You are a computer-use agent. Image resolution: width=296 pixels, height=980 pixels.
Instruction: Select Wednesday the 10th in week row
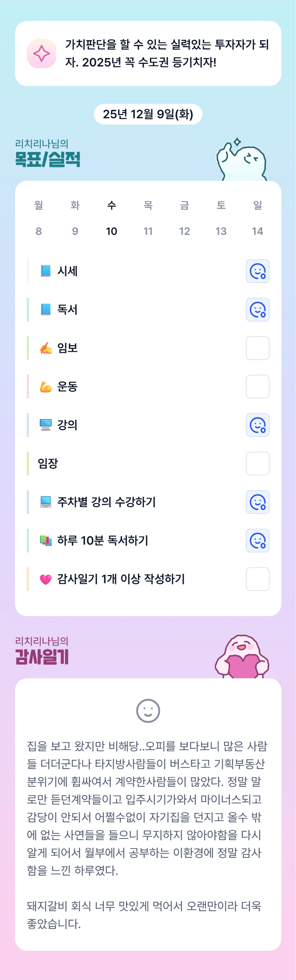point(111,231)
